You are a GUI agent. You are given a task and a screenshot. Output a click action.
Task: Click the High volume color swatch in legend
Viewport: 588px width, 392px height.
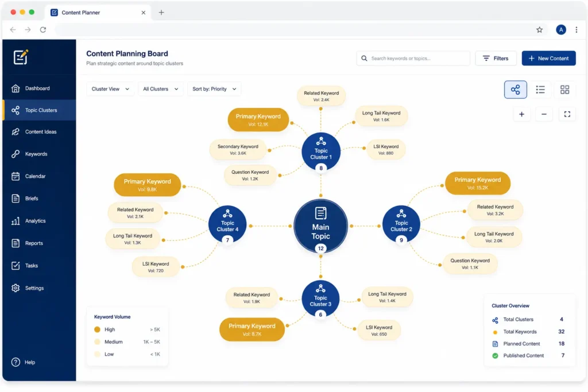pyautogui.click(x=97, y=329)
